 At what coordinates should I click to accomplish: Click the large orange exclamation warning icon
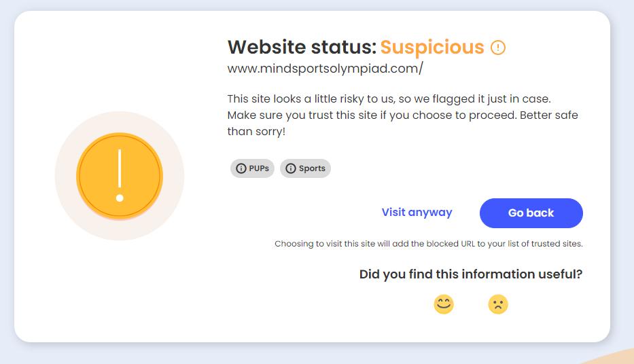120,176
